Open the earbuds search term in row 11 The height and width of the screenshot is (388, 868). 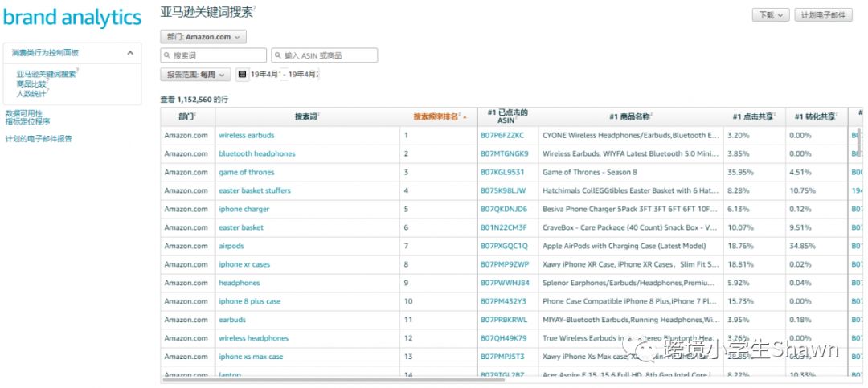click(x=232, y=320)
